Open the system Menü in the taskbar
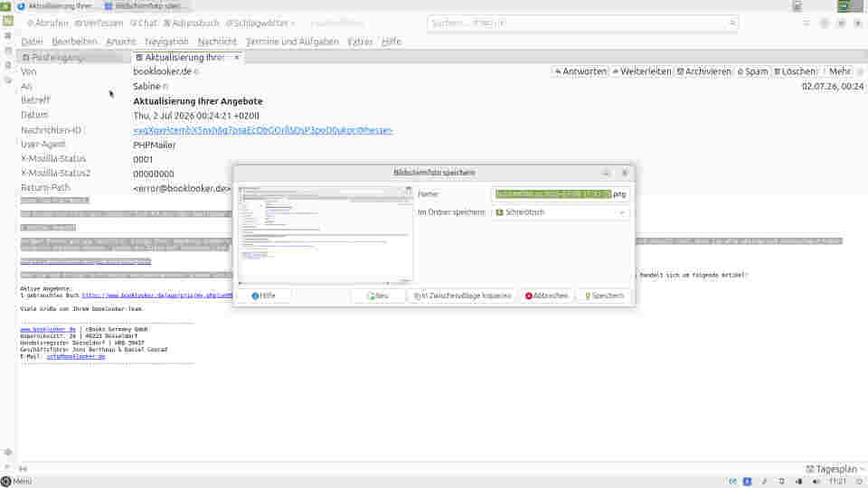This screenshot has height=488, width=868. pos(16,482)
